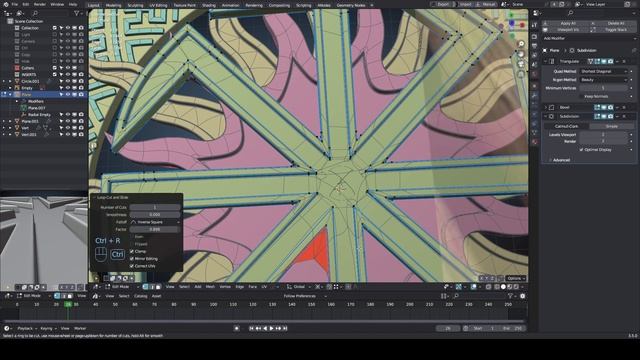Jump to the timeline start frame
Screen dimensions: 640x360
(251, 328)
